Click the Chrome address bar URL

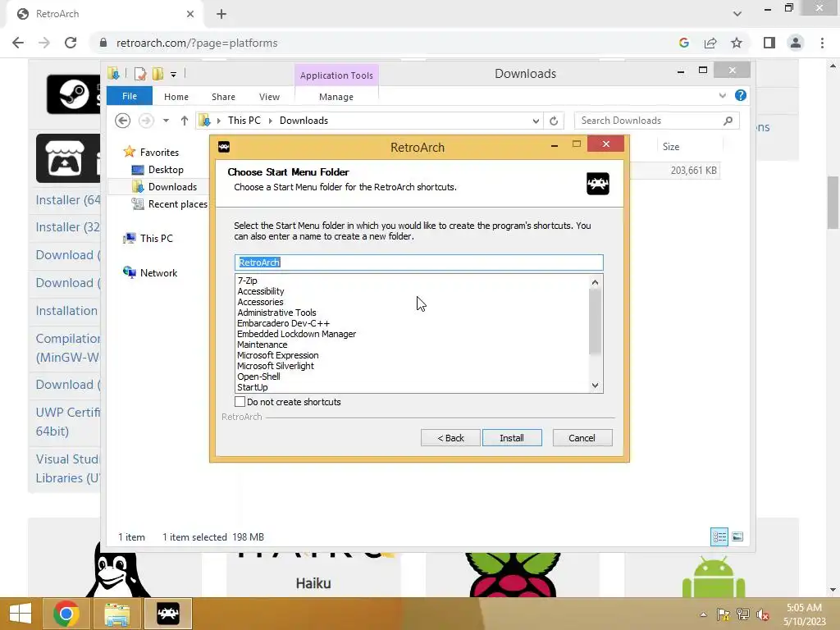click(197, 43)
